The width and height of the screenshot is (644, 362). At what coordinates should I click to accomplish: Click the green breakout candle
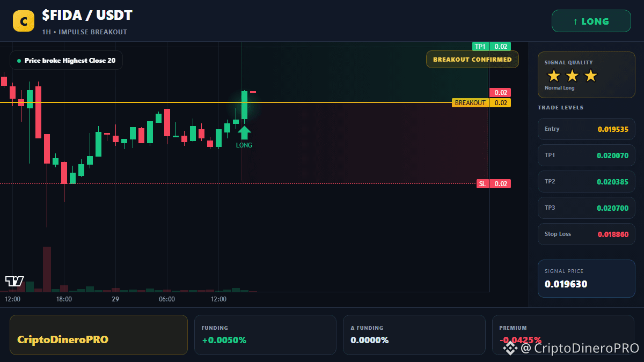(x=244, y=105)
